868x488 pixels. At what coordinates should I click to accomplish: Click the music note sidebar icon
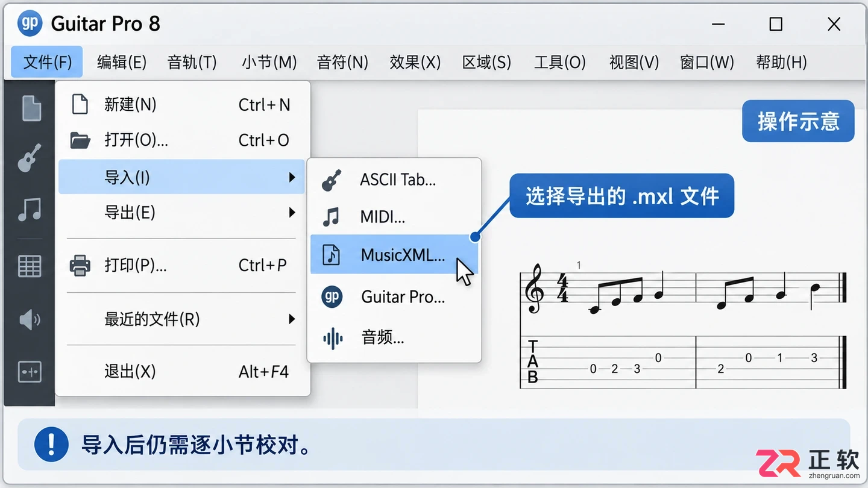pyautogui.click(x=30, y=210)
